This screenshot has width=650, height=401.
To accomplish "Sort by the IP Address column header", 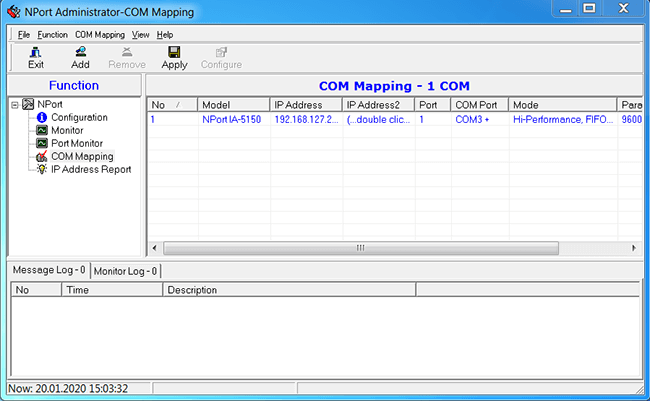I will pyautogui.click(x=306, y=105).
